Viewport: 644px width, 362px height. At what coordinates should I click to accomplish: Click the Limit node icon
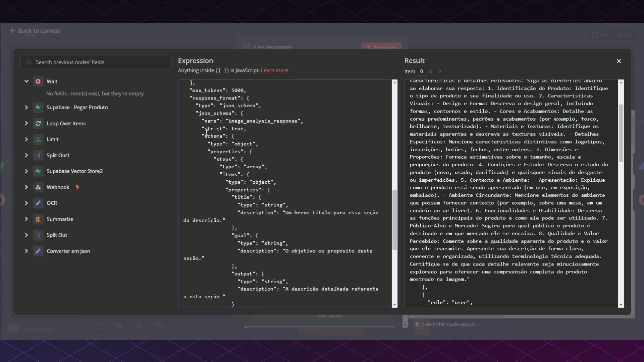[x=38, y=139]
